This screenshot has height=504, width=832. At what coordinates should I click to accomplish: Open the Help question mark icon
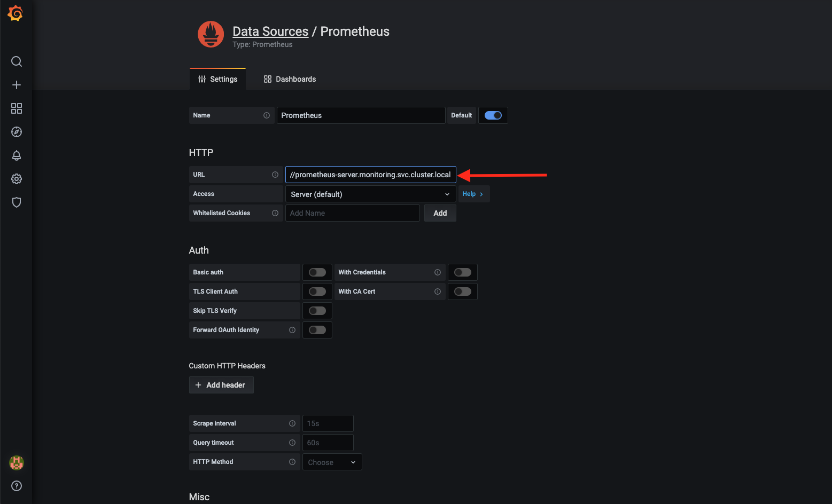[x=17, y=486]
